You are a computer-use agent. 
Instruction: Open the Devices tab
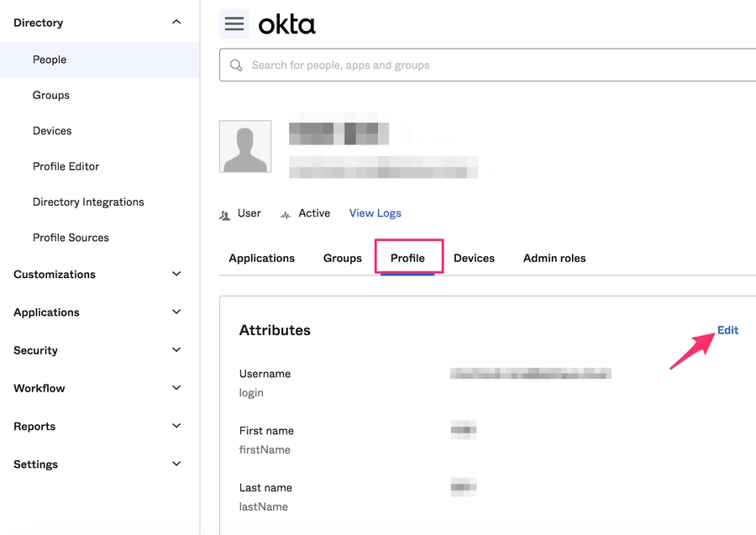click(x=474, y=258)
